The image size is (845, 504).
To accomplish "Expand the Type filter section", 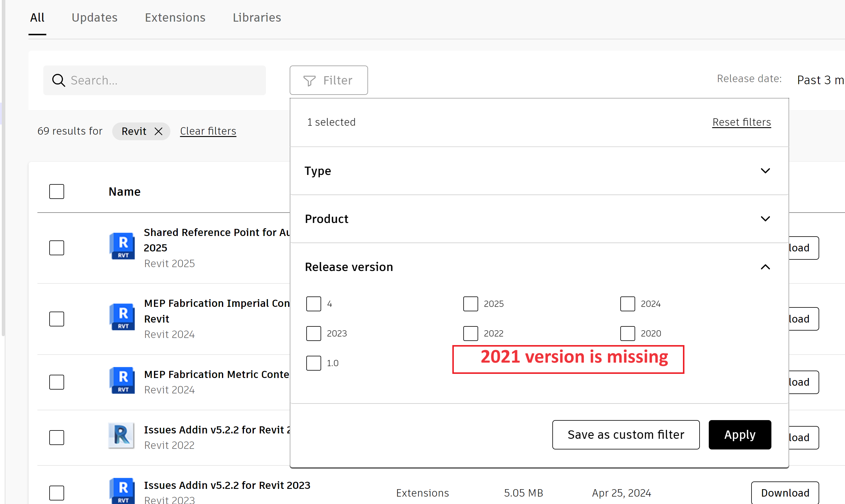I will coord(765,171).
